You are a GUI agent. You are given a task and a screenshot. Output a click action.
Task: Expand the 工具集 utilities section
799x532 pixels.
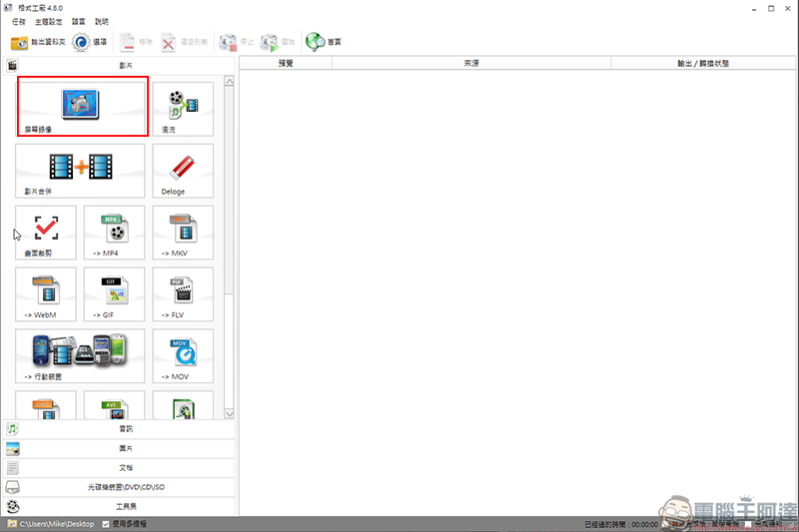tap(119, 506)
